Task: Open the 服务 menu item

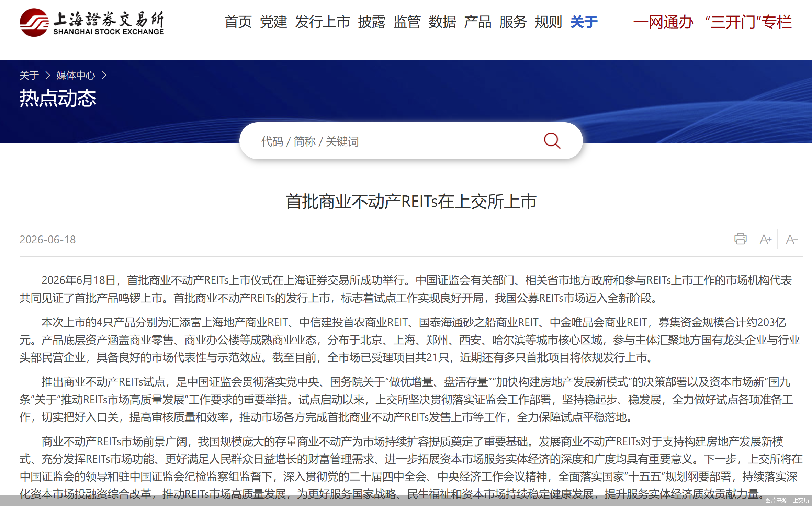Action: [513, 22]
